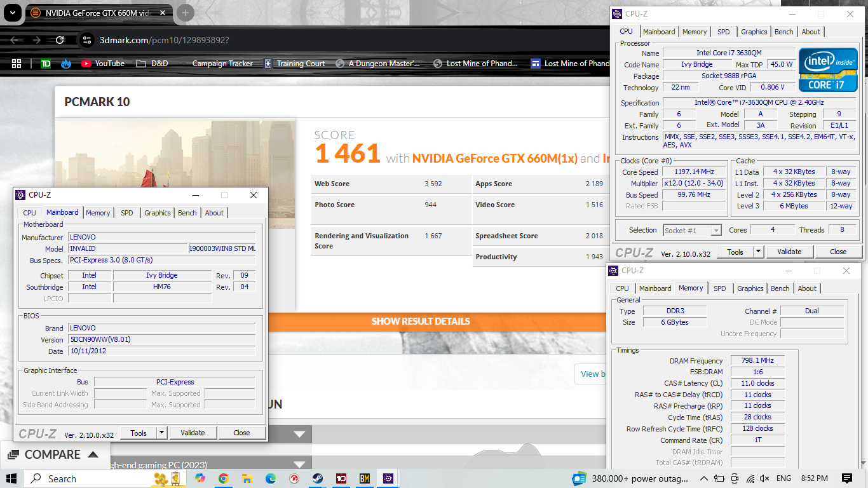Open SPD tab in Memory CPU-Z window
Image resolution: width=868 pixels, height=488 pixels.
click(x=720, y=288)
